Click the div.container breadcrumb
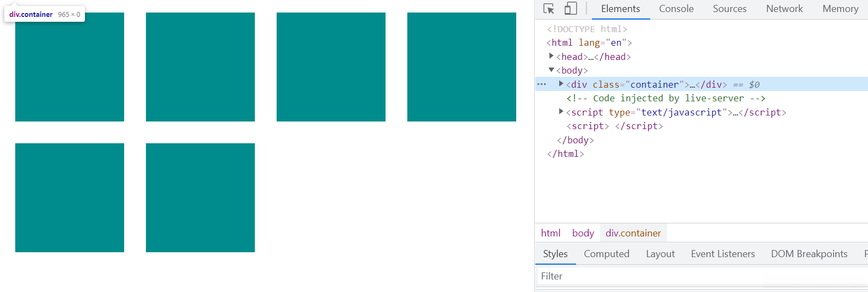The width and height of the screenshot is (868, 292). (x=633, y=233)
